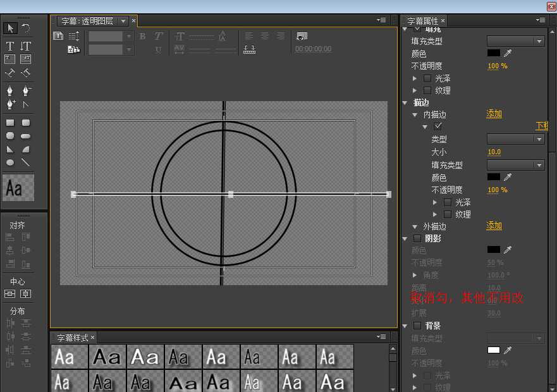557x392 pixels.
Task: Uncheck the 内描边 stroke checkbox
Action: point(438,126)
